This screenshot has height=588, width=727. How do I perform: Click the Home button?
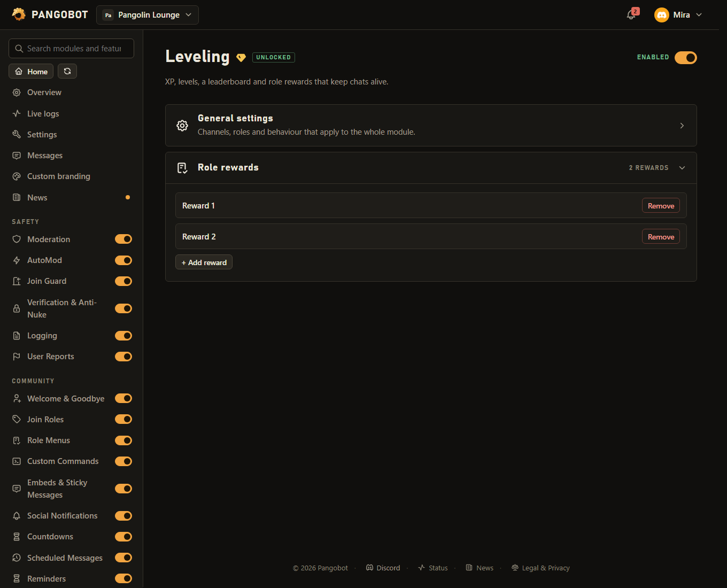31,71
